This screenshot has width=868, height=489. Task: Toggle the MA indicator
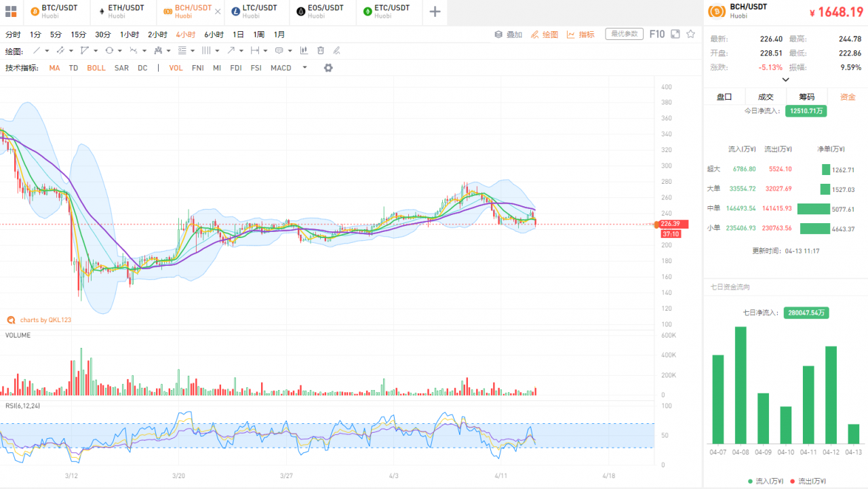(x=54, y=68)
